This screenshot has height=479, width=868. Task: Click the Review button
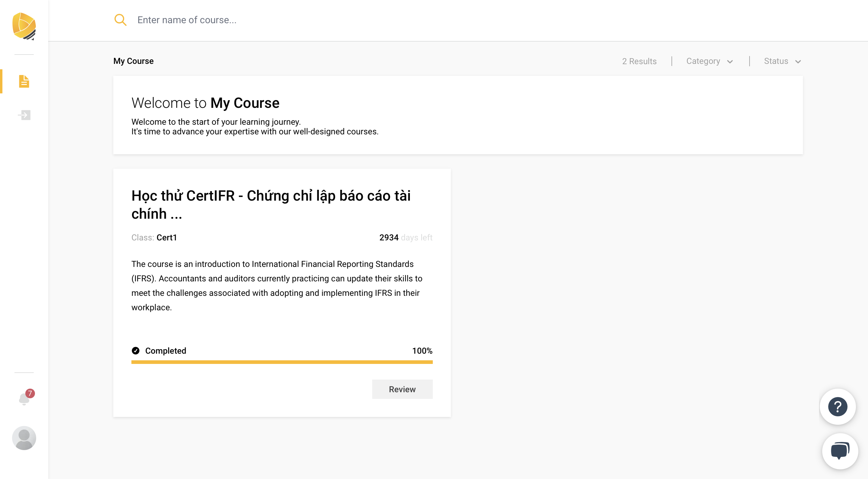pyautogui.click(x=402, y=389)
